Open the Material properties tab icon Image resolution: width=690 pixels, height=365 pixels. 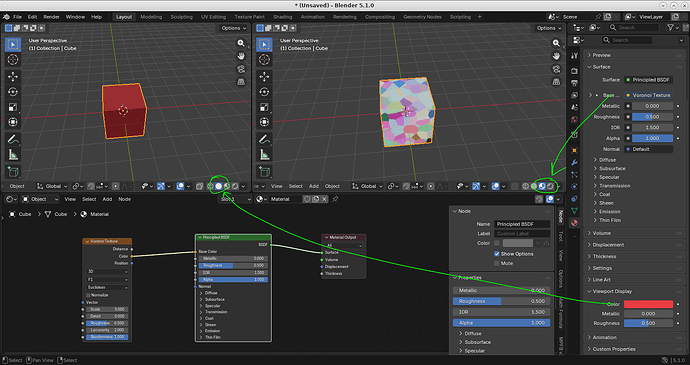574,223
